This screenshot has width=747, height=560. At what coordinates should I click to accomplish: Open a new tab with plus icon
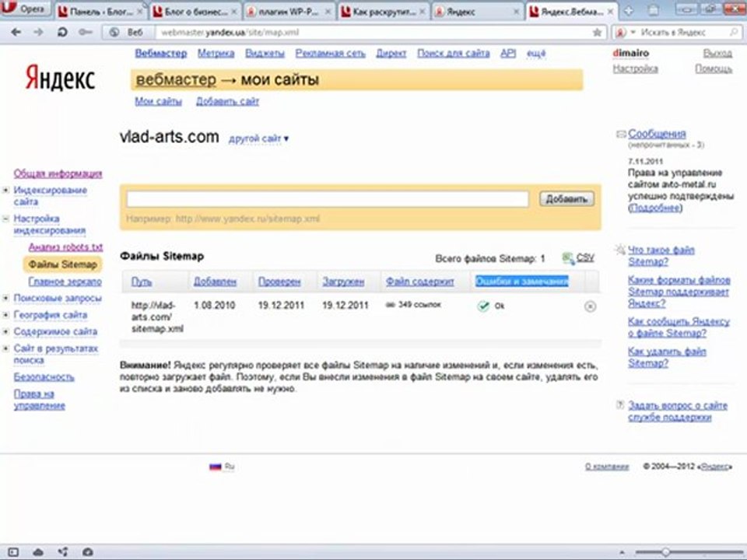(629, 11)
